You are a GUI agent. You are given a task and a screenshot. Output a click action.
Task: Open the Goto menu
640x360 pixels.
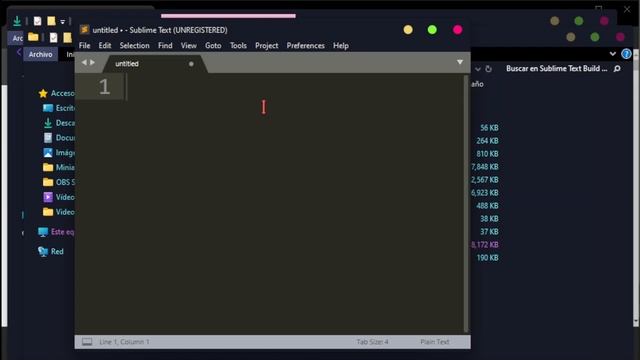pos(213,46)
